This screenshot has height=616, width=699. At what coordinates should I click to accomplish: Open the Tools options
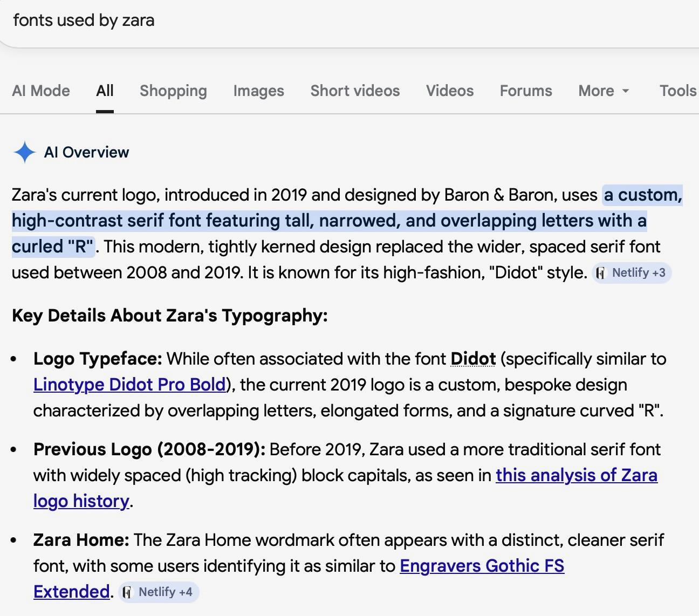click(677, 91)
